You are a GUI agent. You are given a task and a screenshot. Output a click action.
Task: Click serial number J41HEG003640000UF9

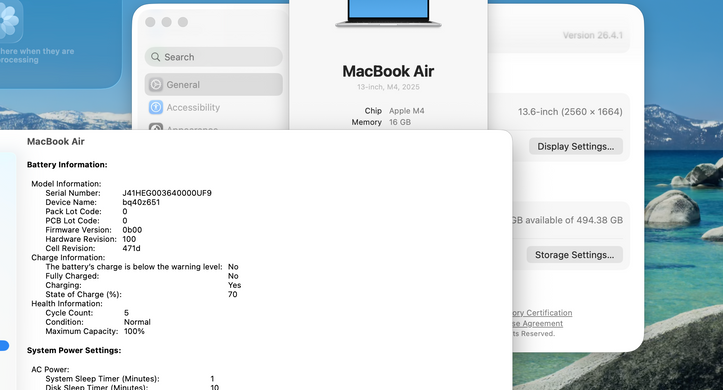(x=167, y=193)
